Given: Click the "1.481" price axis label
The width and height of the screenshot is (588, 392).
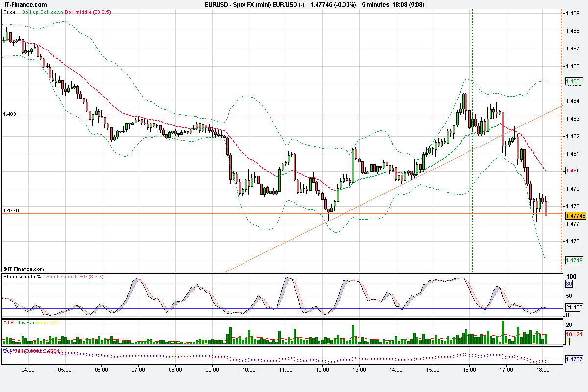Looking at the screenshot, I should 573,154.
